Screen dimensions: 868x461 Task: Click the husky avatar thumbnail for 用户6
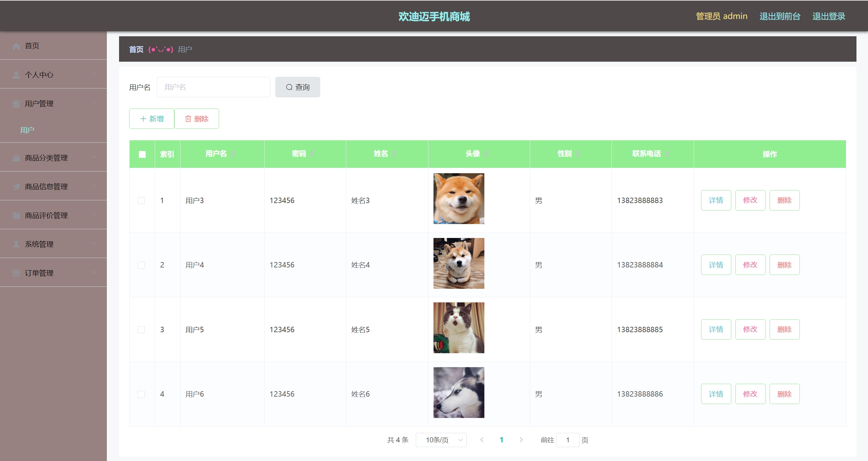pyautogui.click(x=459, y=393)
